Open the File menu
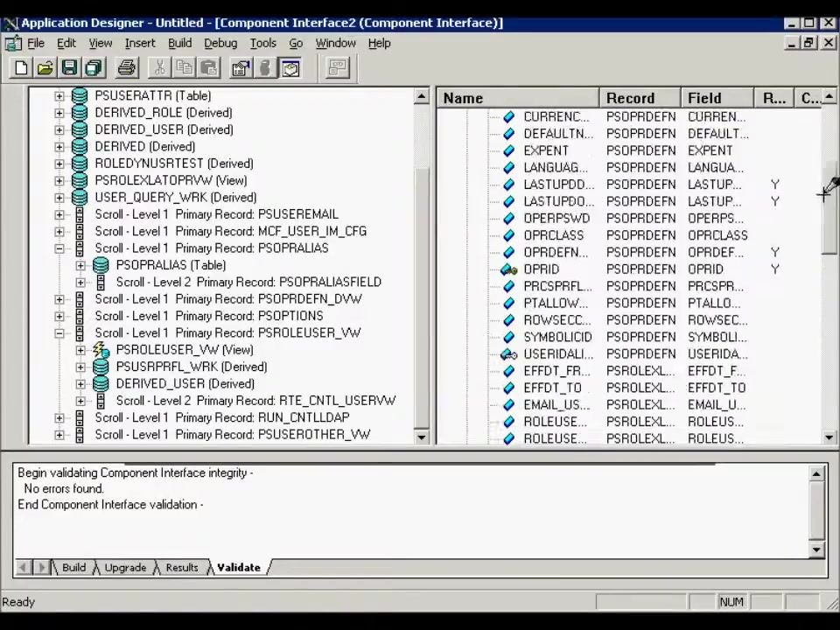The image size is (840, 630). point(36,44)
